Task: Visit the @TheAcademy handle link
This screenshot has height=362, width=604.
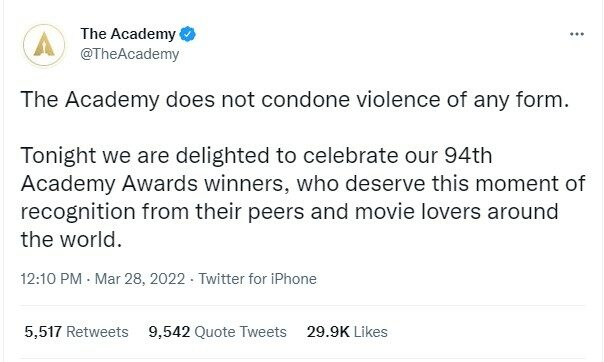Action: click(x=129, y=54)
